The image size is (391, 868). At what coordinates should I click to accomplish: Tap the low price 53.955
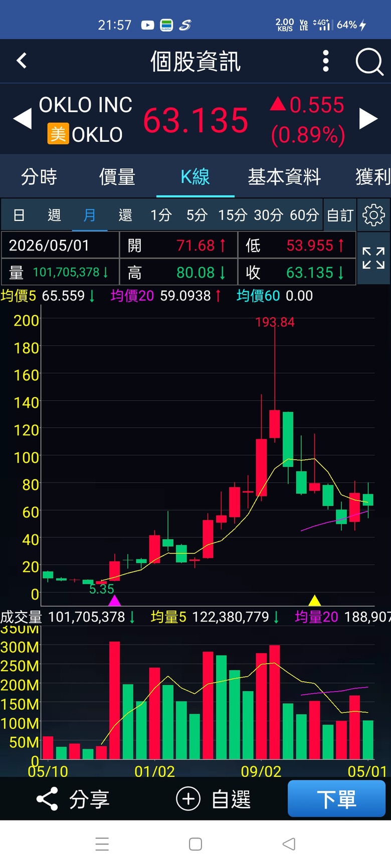click(310, 245)
